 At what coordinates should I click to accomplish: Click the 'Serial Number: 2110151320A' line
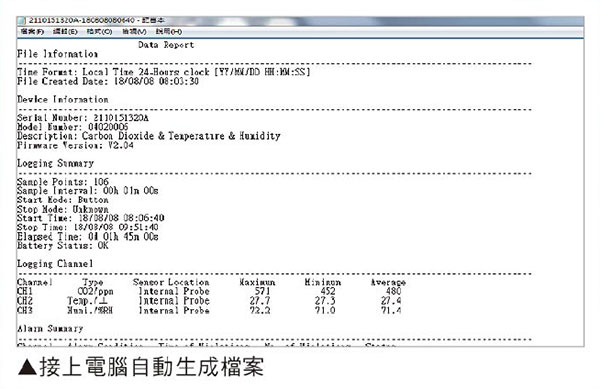point(83,118)
